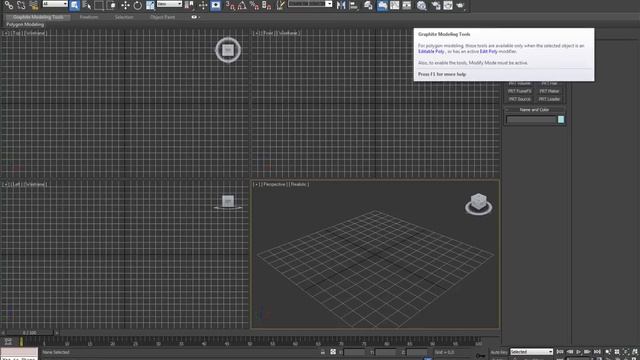Open the reference coordinate system dropdown
The image size is (640, 360).
click(x=169, y=4)
